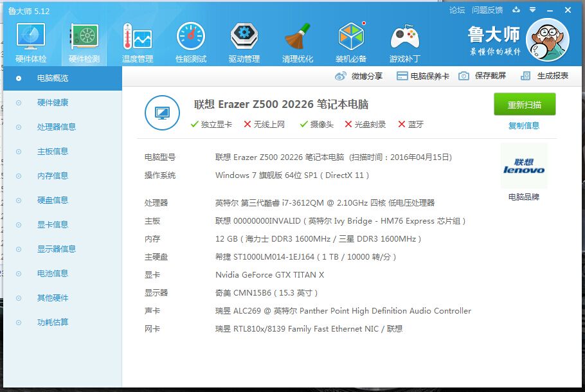Click the 摄像头 status indicator

tap(317, 125)
